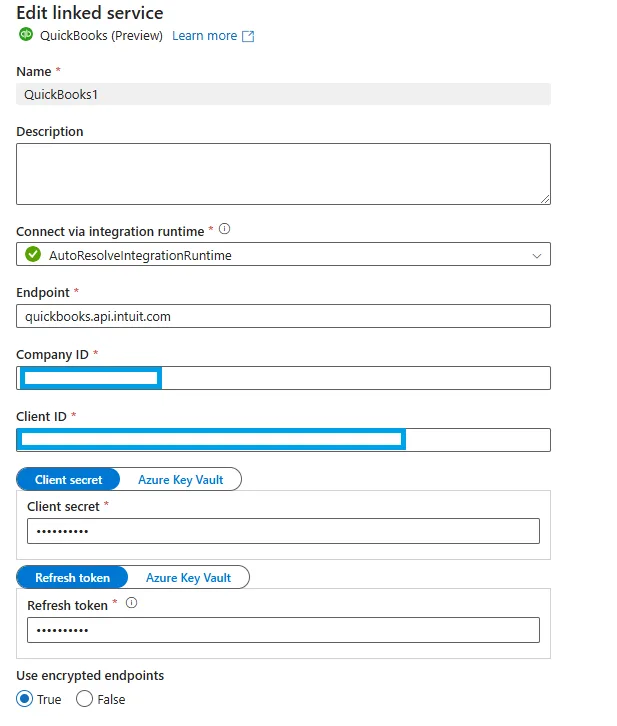This screenshot has width=617, height=726.
Task: Open the AutoResolveIntegrationRuntime combo box
Action: tap(283, 254)
